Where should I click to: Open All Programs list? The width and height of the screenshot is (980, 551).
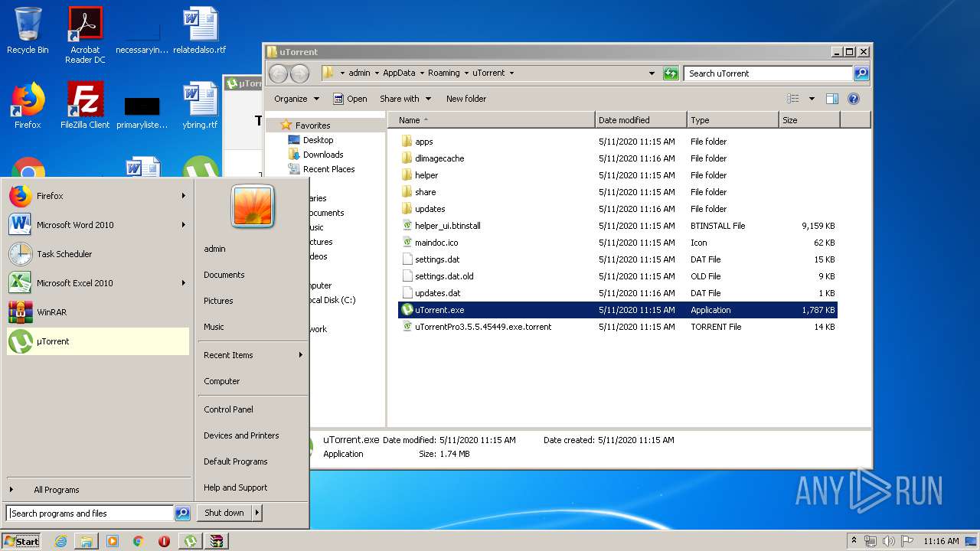pos(56,490)
